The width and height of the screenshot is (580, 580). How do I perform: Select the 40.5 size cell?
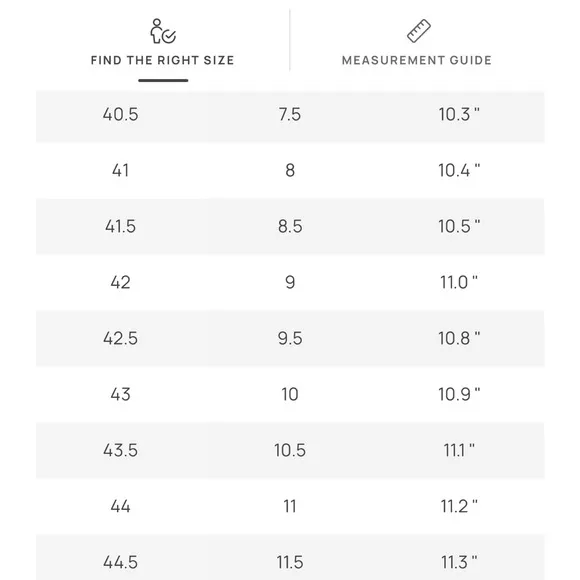click(121, 114)
